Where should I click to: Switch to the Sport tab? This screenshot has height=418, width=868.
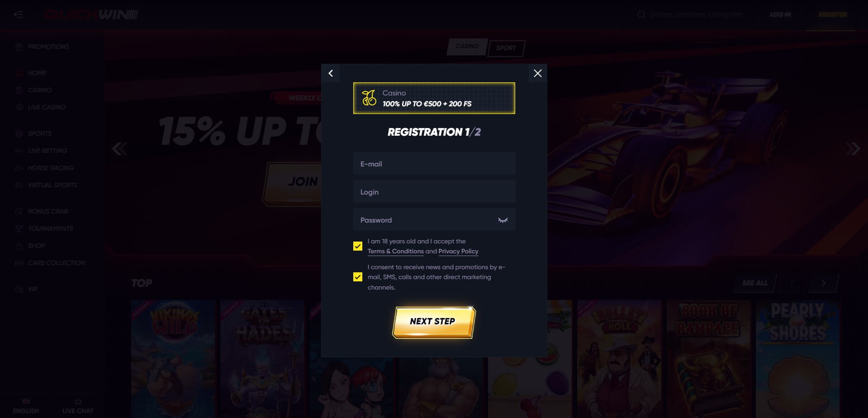[506, 48]
